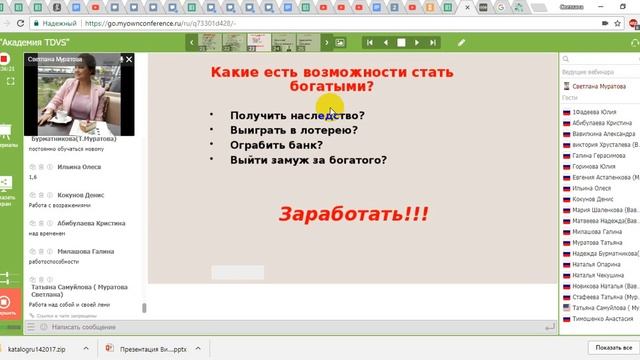Screen dimensions: 640x360
Task: Toggle microphone icon on presenter video
Action: click(x=121, y=59)
